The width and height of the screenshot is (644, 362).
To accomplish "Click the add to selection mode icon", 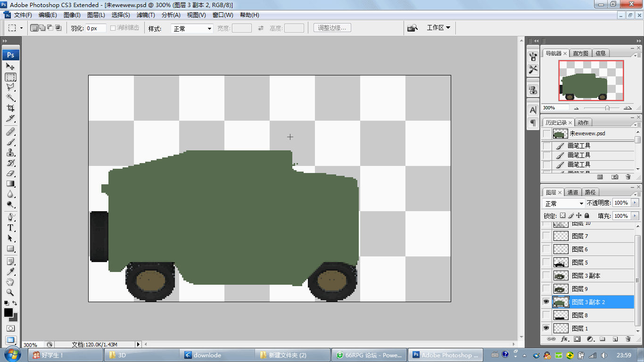I will click(42, 28).
